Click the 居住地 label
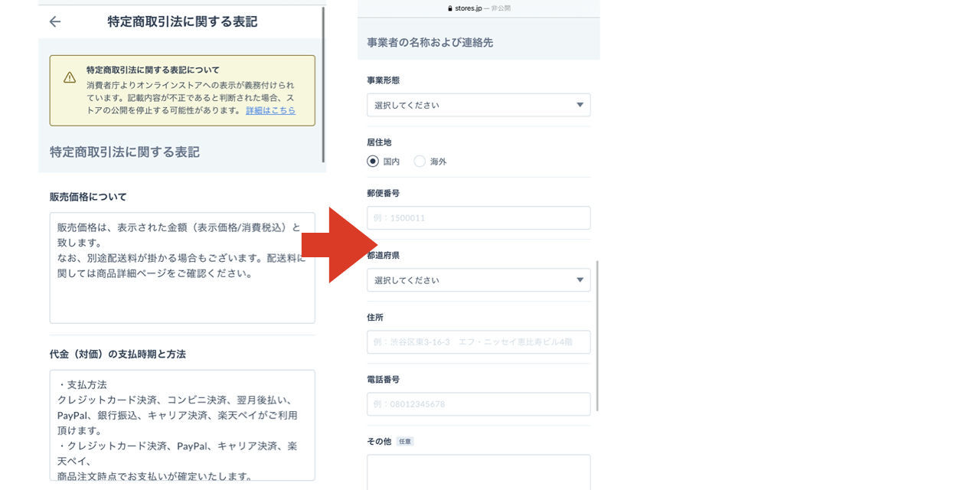 click(x=380, y=142)
